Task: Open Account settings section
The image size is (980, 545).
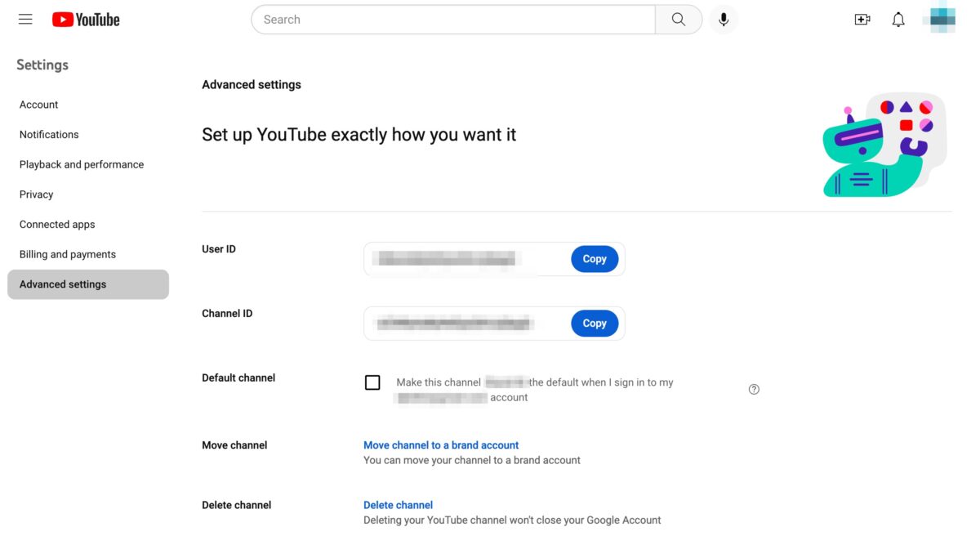Action: click(39, 105)
